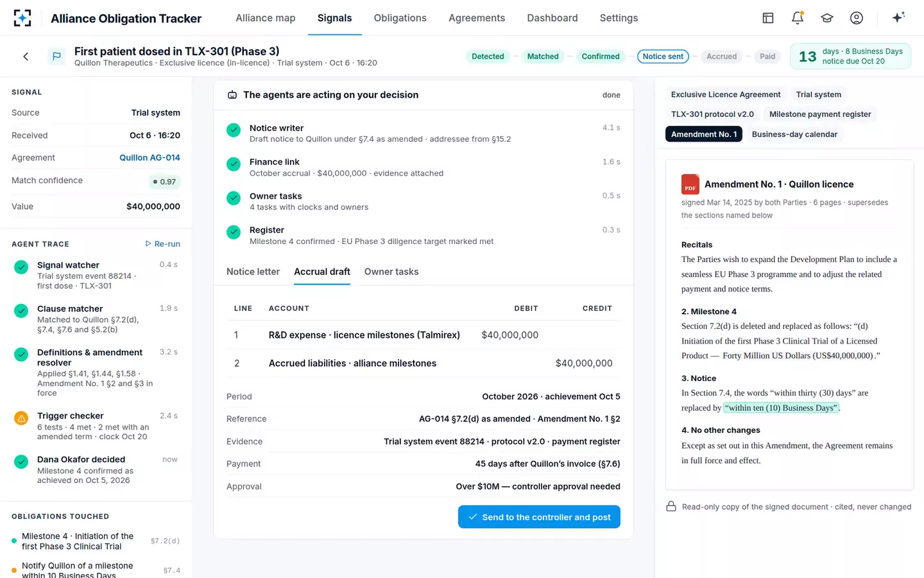This screenshot has height=578, width=924.
Task: Open the Milestone 4 Initiation obligation item
Action: (96, 541)
